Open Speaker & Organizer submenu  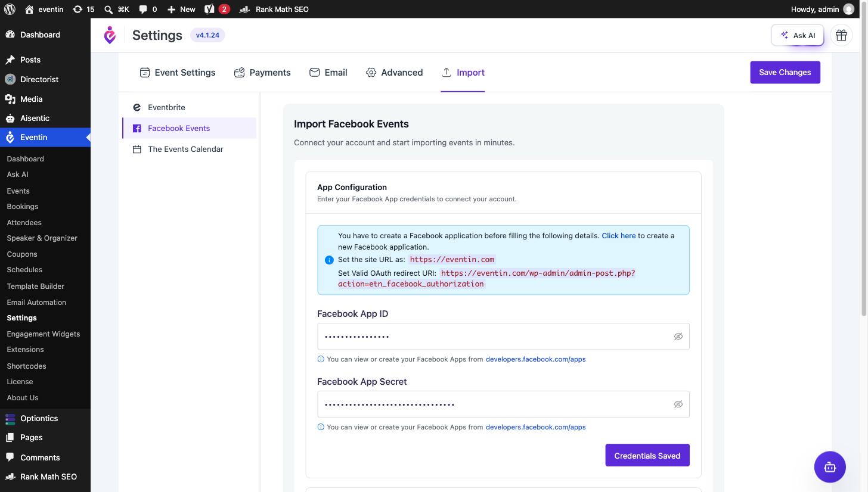pyautogui.click(x=42, y=238)
